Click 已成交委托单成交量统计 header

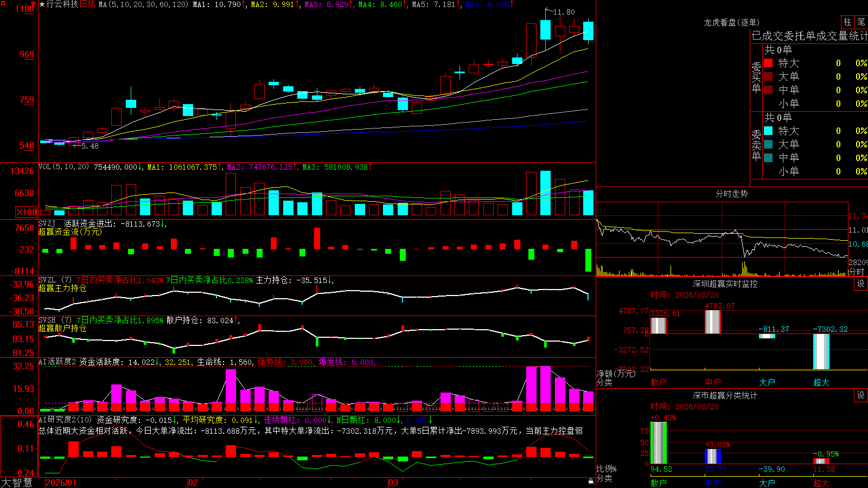809,36
